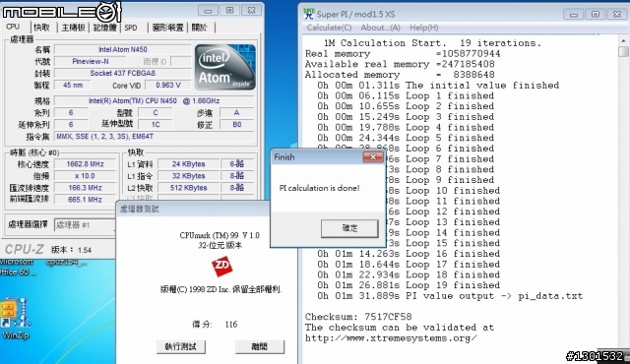Open the Calculate(C) menu in Super PI
Viewport: 630px width, 364px height.
(x=329, y=28)
